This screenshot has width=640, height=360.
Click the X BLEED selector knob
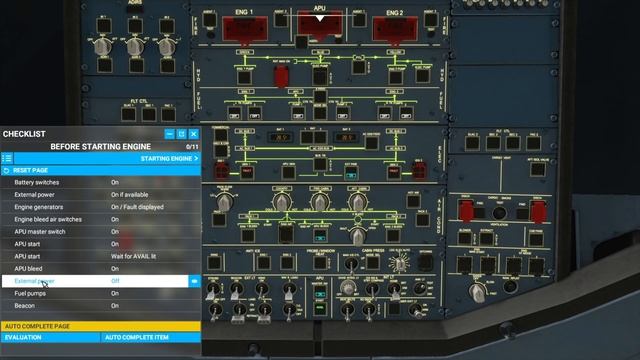(358, 236)
